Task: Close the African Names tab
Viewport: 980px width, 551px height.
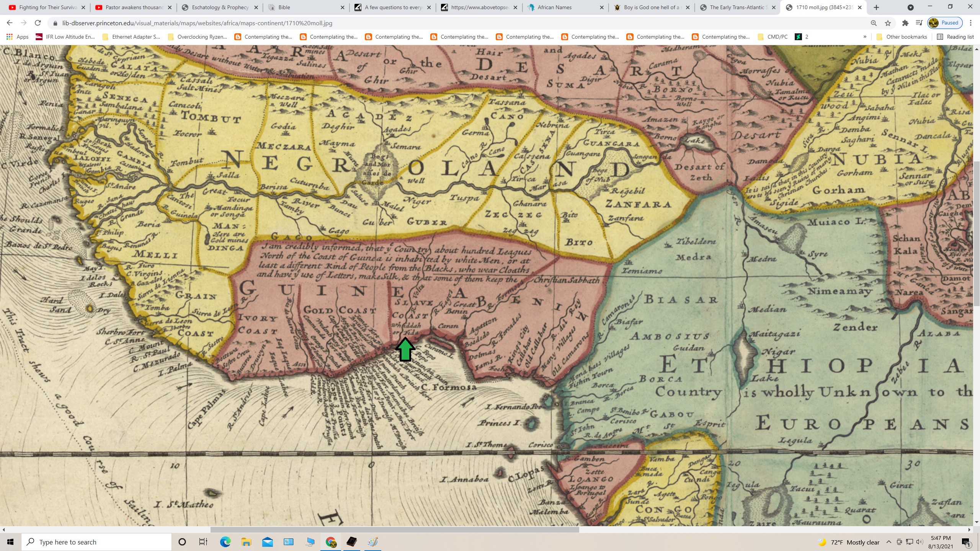Action: point(601,7)
